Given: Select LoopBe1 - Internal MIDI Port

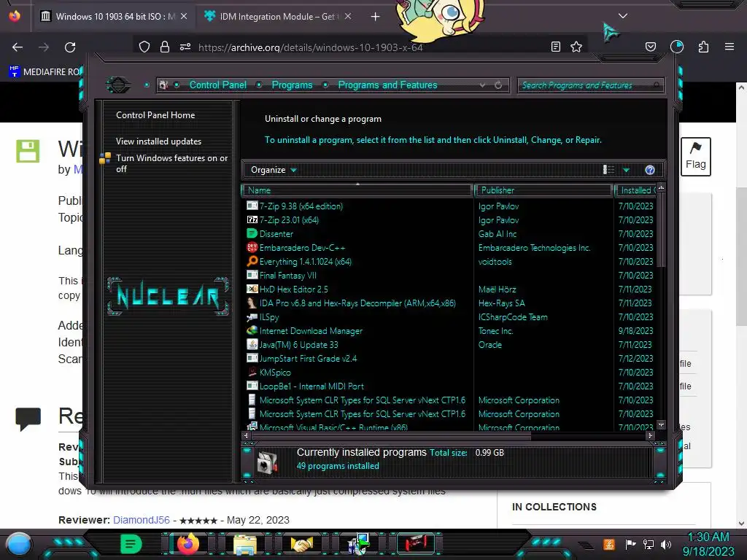Looking at the screenshot, I should click(311, 386).
